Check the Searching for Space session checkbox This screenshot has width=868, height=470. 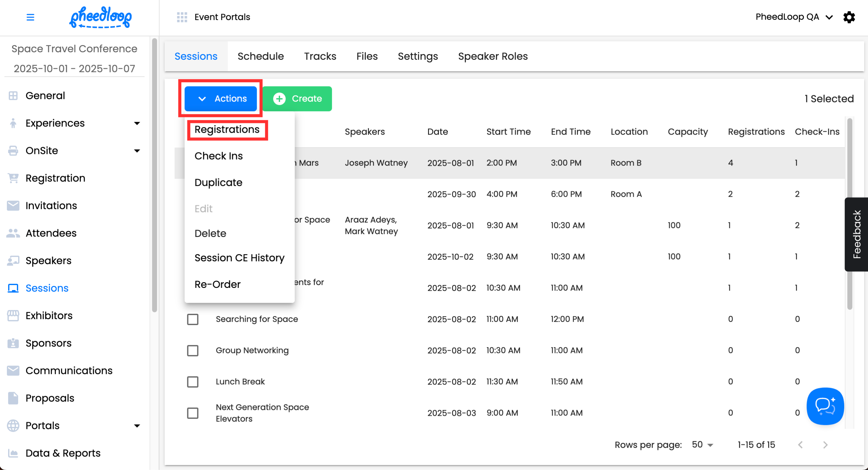pyautogui.click(x=193, y=319)
